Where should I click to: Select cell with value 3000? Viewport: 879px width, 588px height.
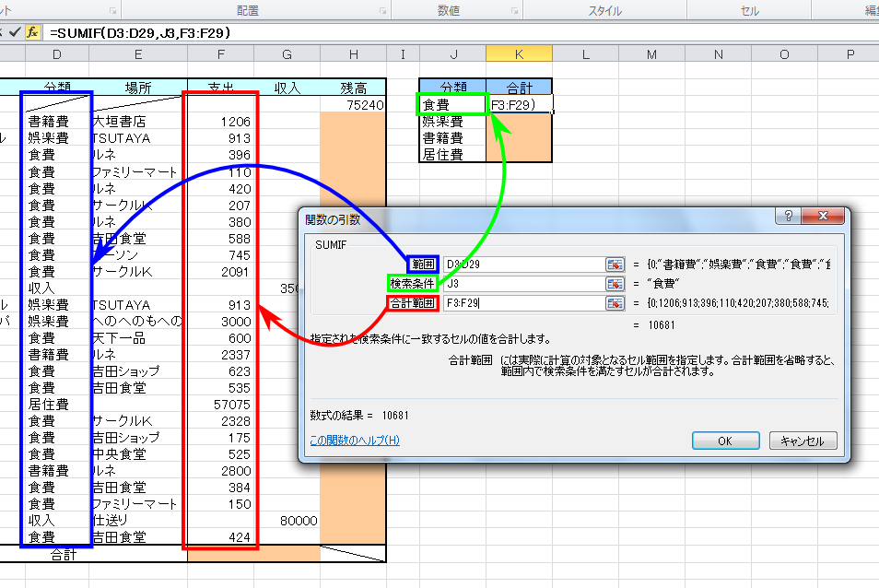pos(221,321)
